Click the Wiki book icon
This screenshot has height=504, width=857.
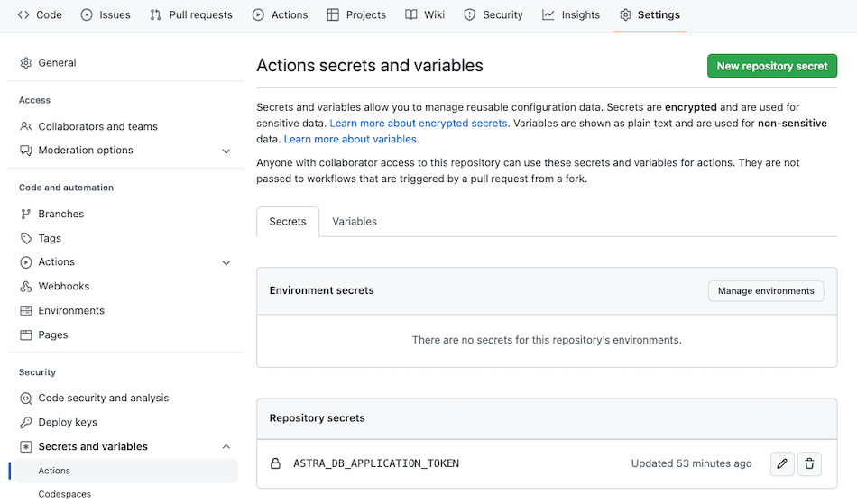tap(411, 14)
